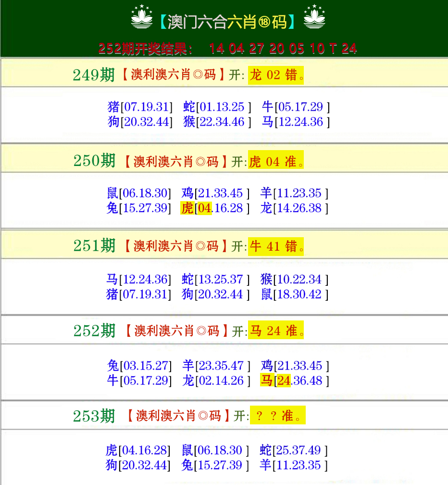Select 猪[07.19.31] in period 249
This screenshot has width=448, height=485.
(x=140, y=107)
